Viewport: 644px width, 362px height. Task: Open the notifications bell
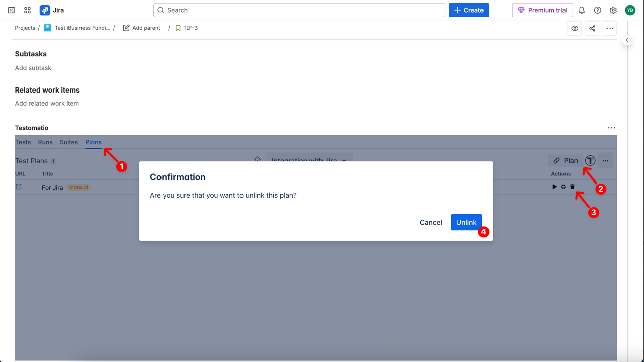pos(582,10)
